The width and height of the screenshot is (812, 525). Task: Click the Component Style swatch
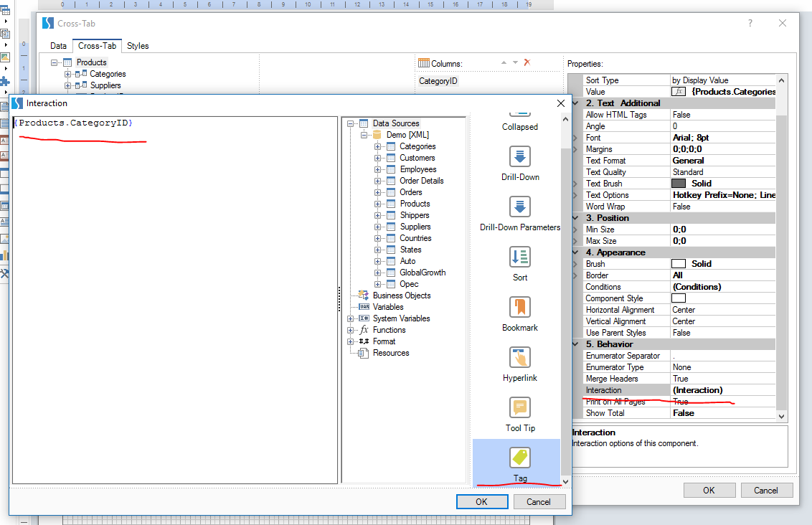(x=679, y=298)
